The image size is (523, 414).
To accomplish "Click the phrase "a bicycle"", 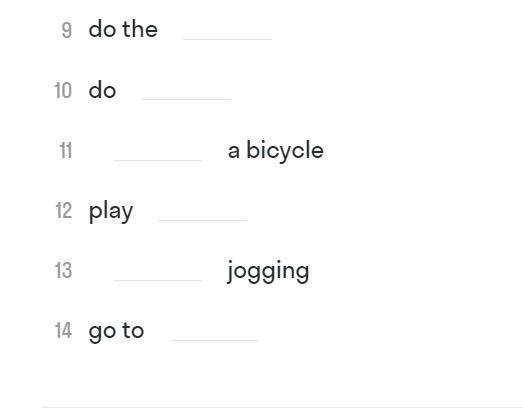I will click(276, 150).
